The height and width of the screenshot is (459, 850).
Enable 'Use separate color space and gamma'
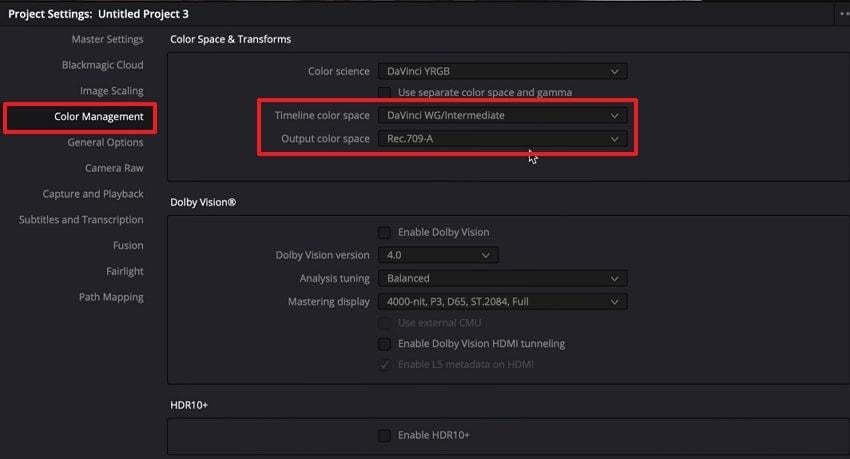pos(384,93)
